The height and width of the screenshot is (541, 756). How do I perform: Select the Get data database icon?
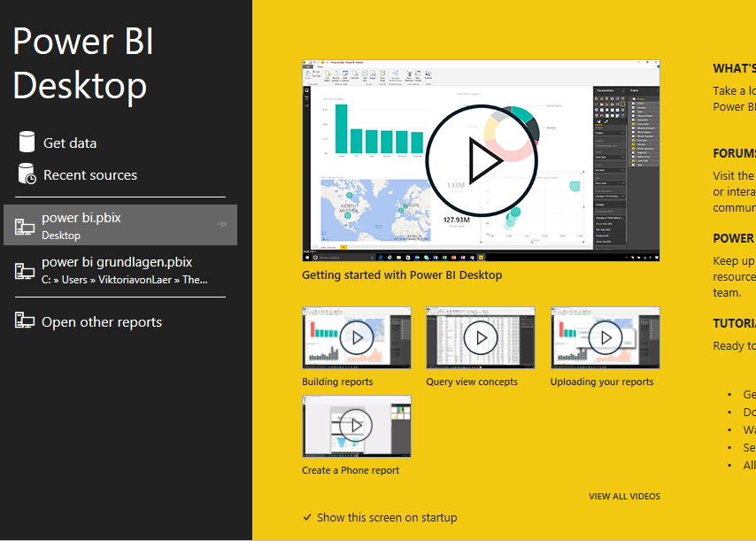[26, 142]
